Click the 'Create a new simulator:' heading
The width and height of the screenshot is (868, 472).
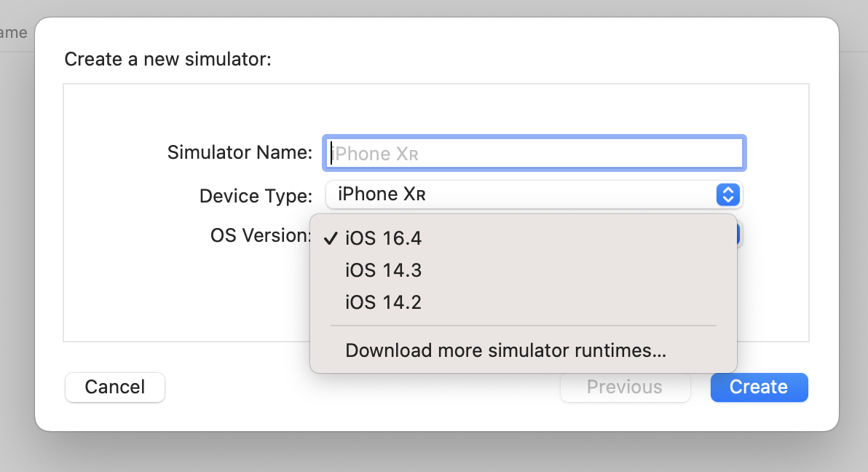point(167,59)
